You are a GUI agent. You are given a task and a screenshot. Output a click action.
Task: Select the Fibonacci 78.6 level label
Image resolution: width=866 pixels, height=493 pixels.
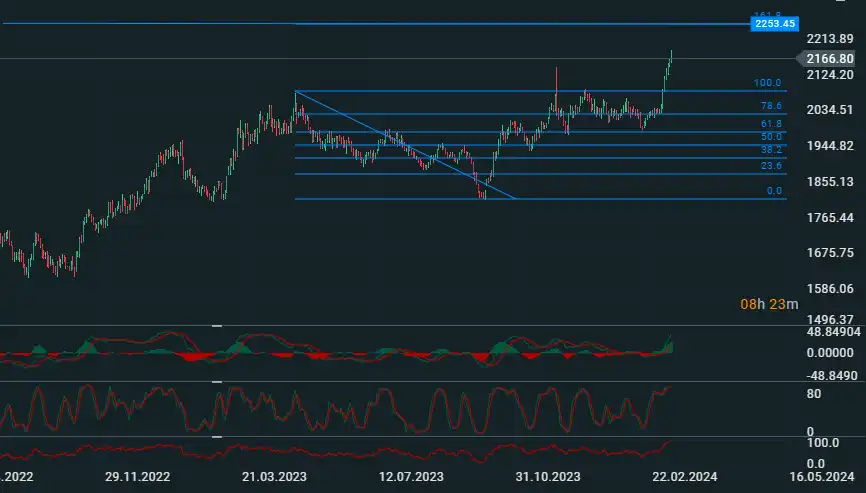tap(770, 106)
